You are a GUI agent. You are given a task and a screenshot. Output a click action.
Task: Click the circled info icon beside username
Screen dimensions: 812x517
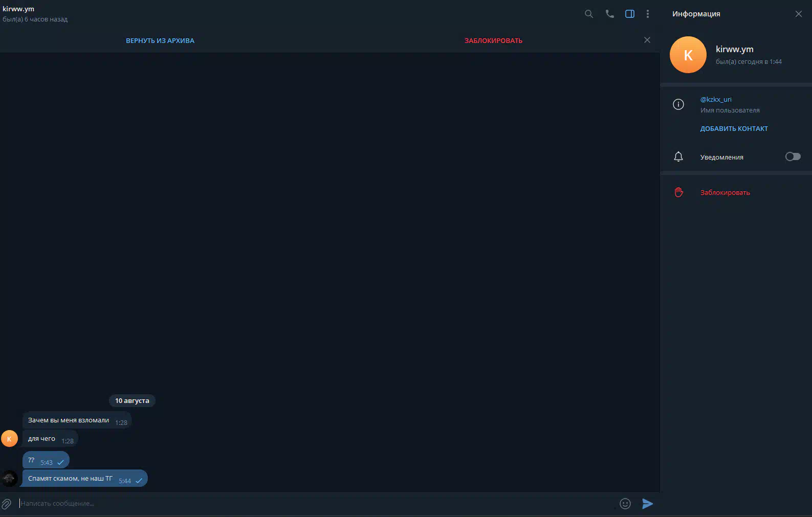tap(678, 104)
